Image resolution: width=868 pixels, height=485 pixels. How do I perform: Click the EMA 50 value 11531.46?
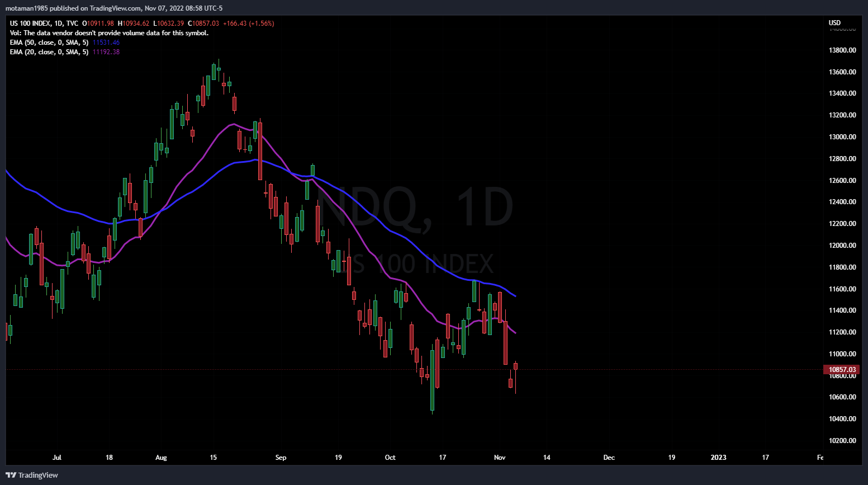pyautogui.click(x=106, y=43)
